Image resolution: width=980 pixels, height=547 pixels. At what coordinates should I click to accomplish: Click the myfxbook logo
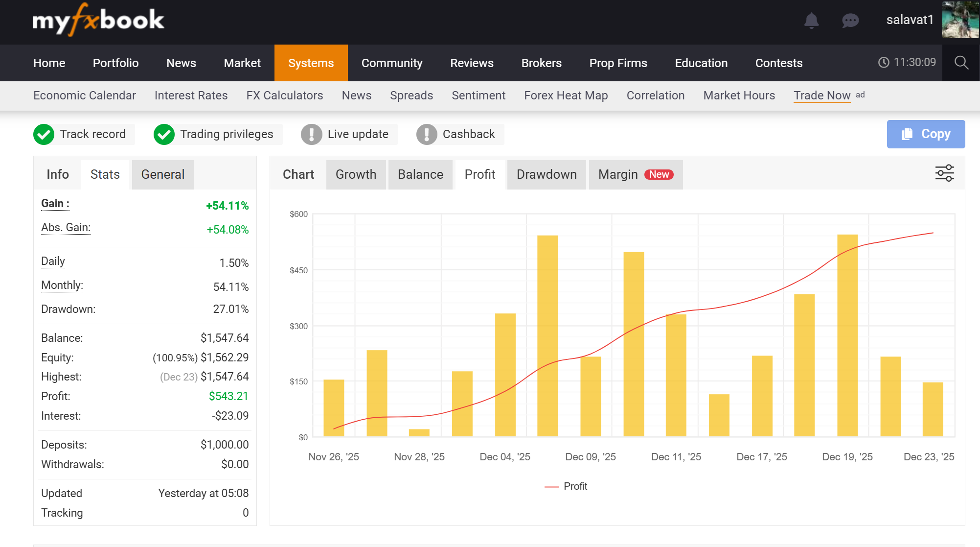98,21
